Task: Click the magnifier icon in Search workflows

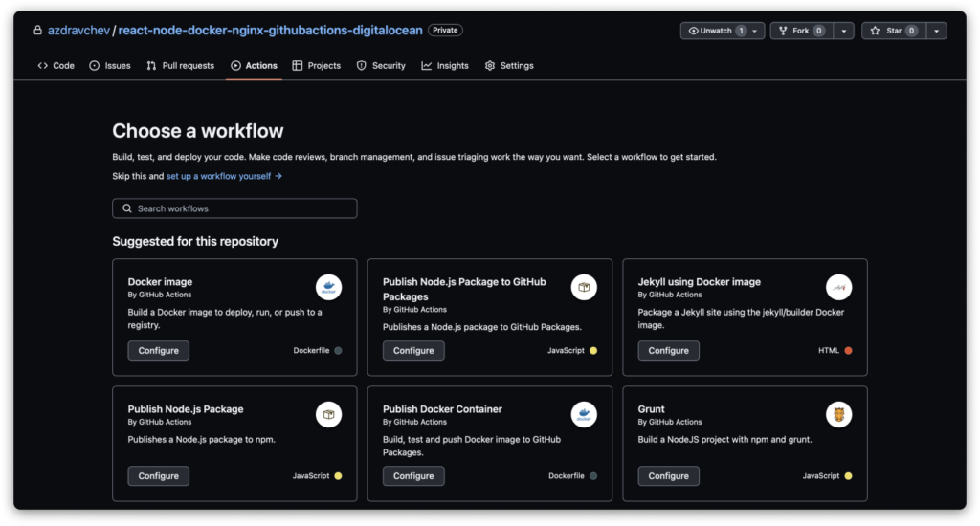Action: tap(127, 208)
